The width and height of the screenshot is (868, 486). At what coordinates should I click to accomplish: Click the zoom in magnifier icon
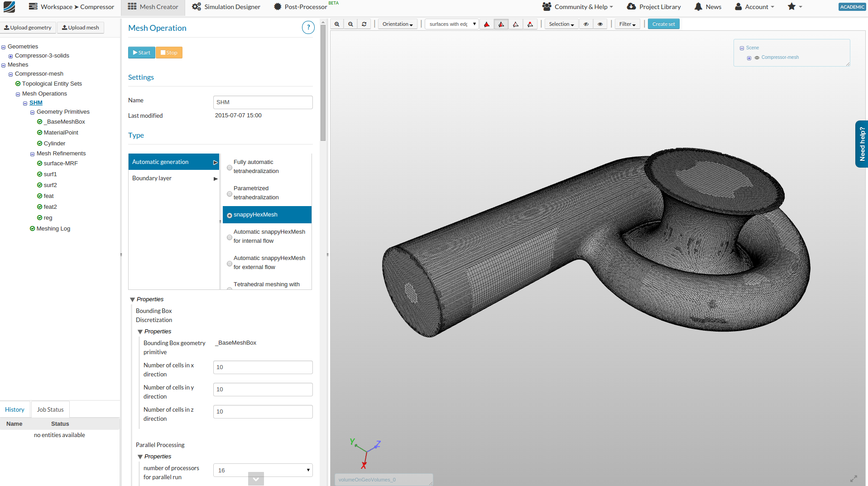(x=337, y=24)
